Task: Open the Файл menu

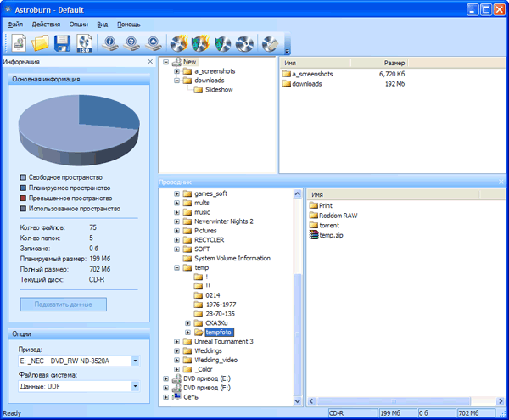Action: point(15,25)
